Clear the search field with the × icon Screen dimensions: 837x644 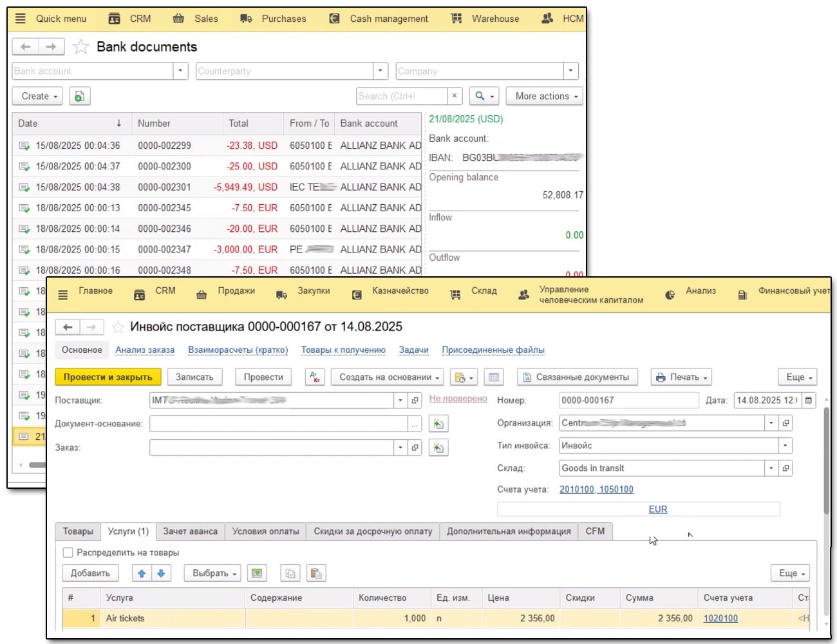click(x=455, y=97)
